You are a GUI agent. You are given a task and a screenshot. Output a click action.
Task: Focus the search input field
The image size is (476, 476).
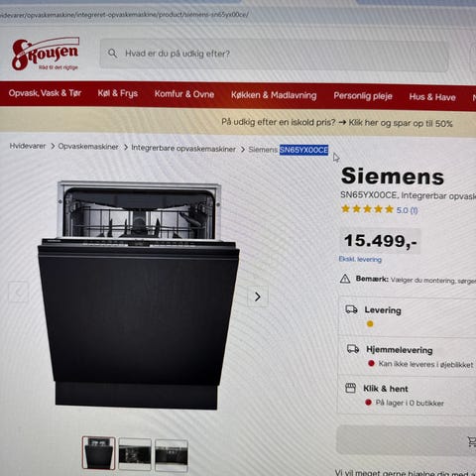pyautogui.click(x=274, y=54)
